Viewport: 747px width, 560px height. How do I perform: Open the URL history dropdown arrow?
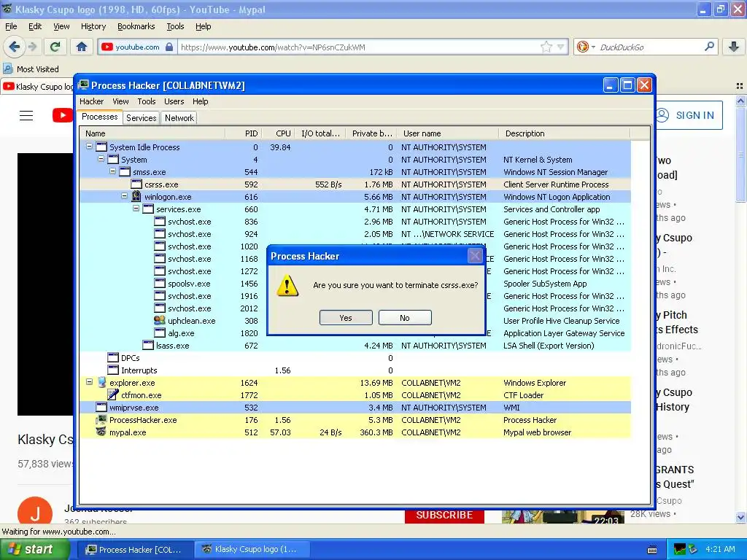pos(561,47)
